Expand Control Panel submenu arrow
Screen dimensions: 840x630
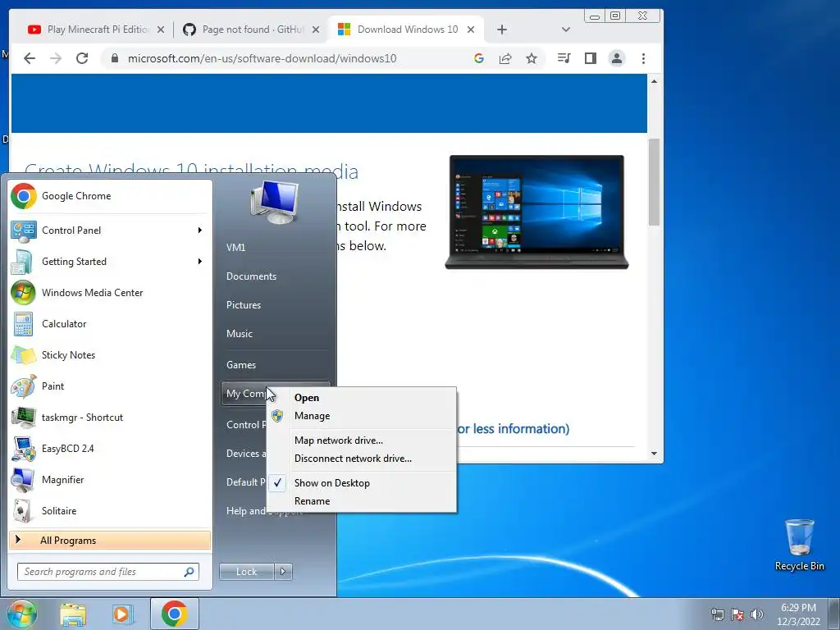coord(200,231)
